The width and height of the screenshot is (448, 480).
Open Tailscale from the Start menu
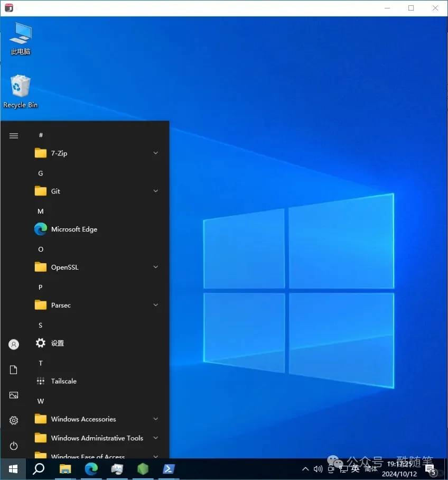click(x=65, y=381)
